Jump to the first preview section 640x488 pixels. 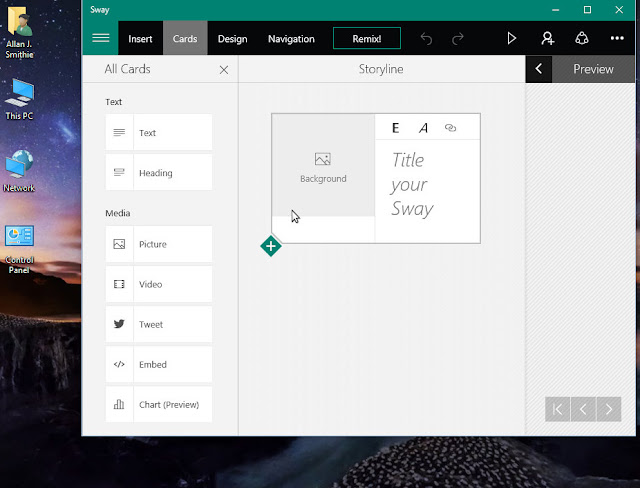click(x=557, y=409)
